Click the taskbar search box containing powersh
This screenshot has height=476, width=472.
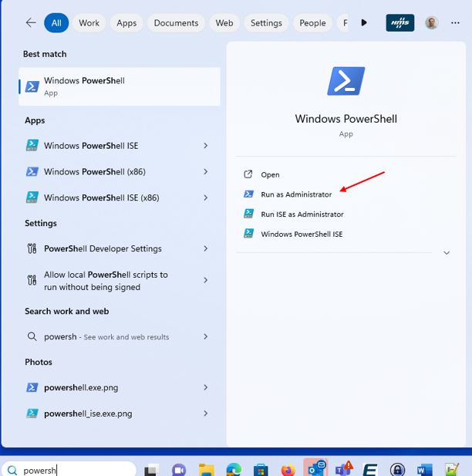pos(69,469)
